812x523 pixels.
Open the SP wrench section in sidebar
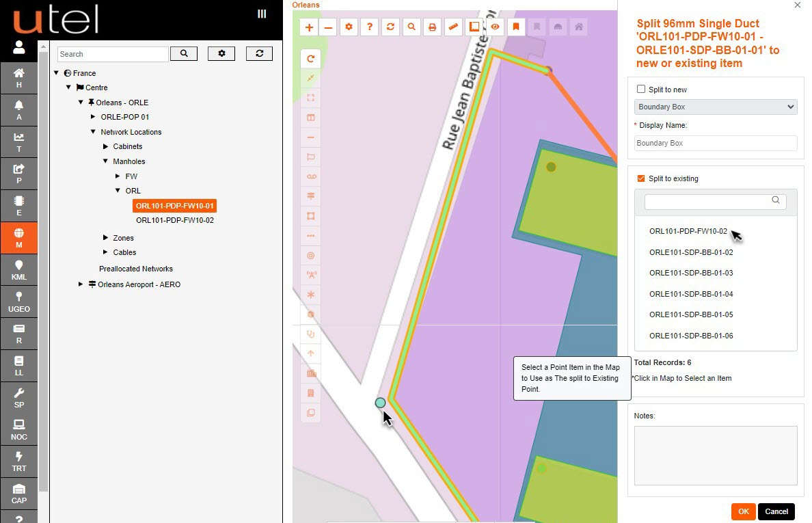[x=19, y=398]
